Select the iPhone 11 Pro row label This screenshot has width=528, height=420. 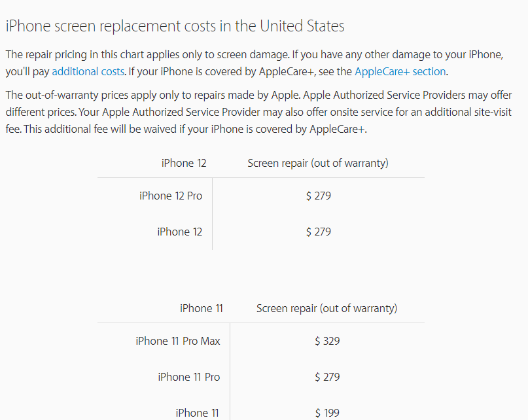[x=189, y=377]
